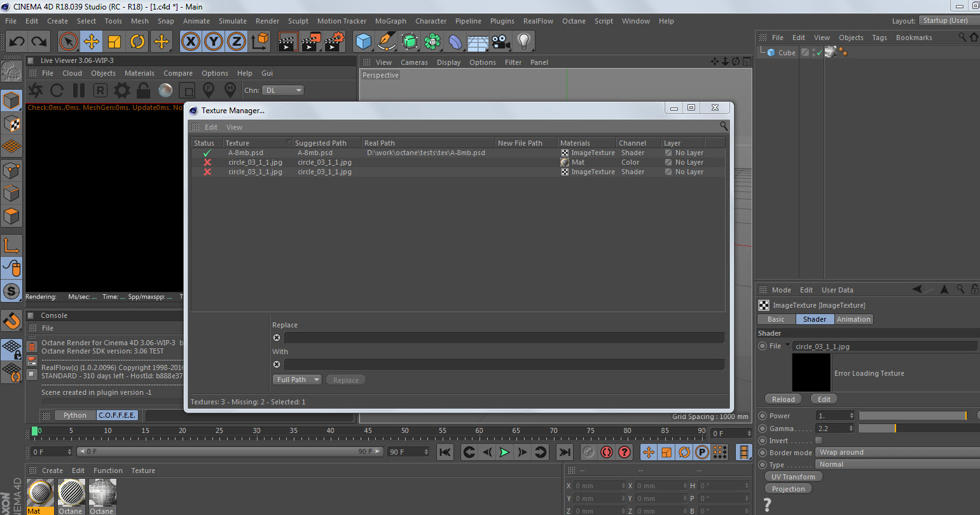The image size is (980, 515).
Task: Open the MoGraph menu in the main menu bar
Action: pyautogui.click(x=390, y=21)
